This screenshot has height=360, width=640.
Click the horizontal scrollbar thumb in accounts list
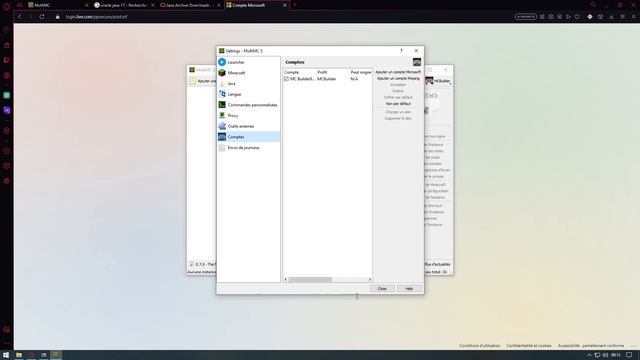(310, 280)
